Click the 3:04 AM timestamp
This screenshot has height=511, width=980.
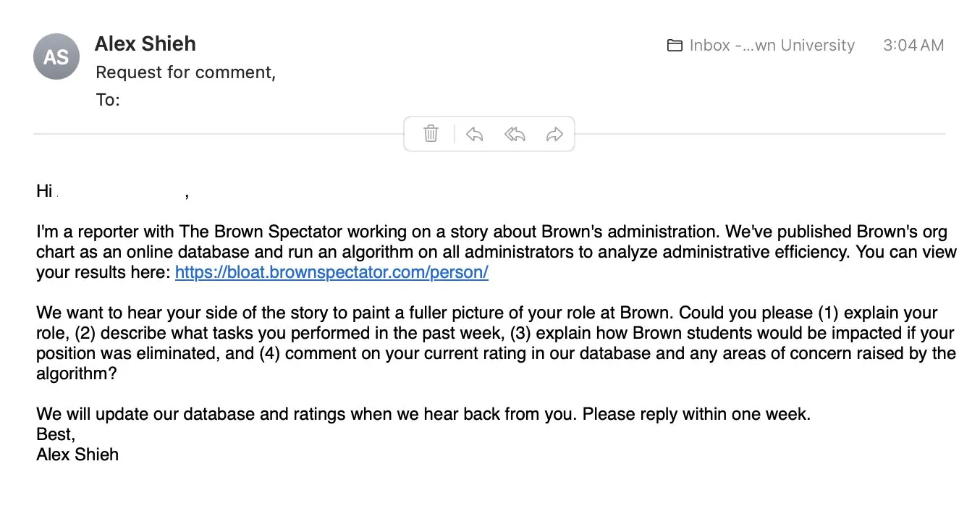click(913, 46)
